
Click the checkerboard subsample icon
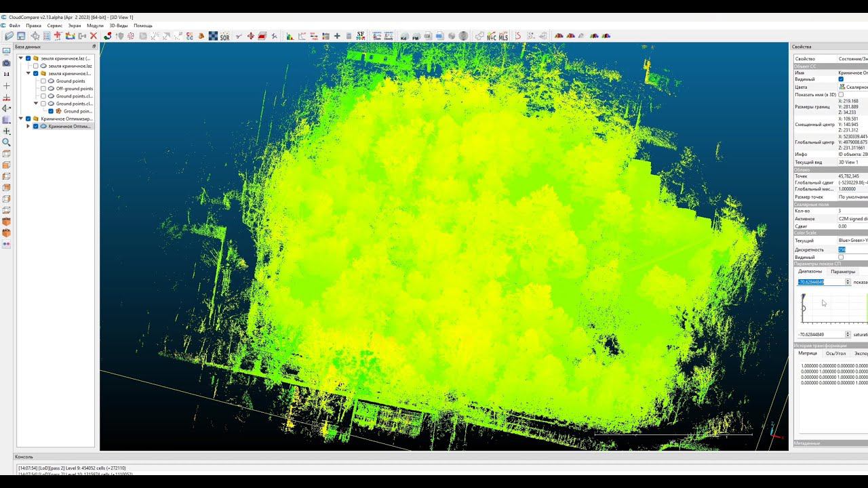click(x=213, y=36)
